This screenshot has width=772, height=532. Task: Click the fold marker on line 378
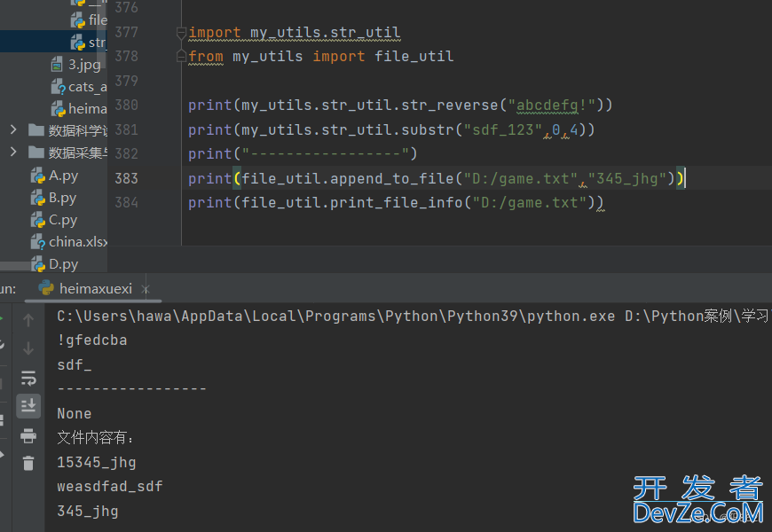click(181, 56)
